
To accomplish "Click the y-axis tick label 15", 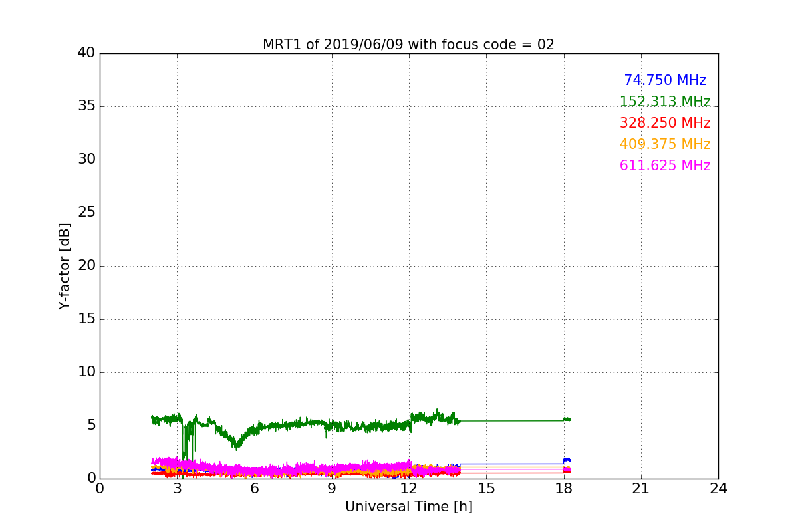I will coord(86,319).
